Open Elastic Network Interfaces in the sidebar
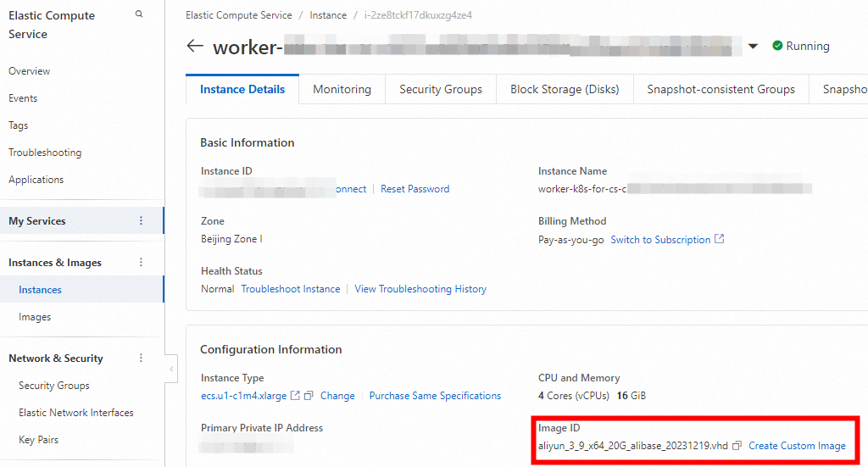 76,412
